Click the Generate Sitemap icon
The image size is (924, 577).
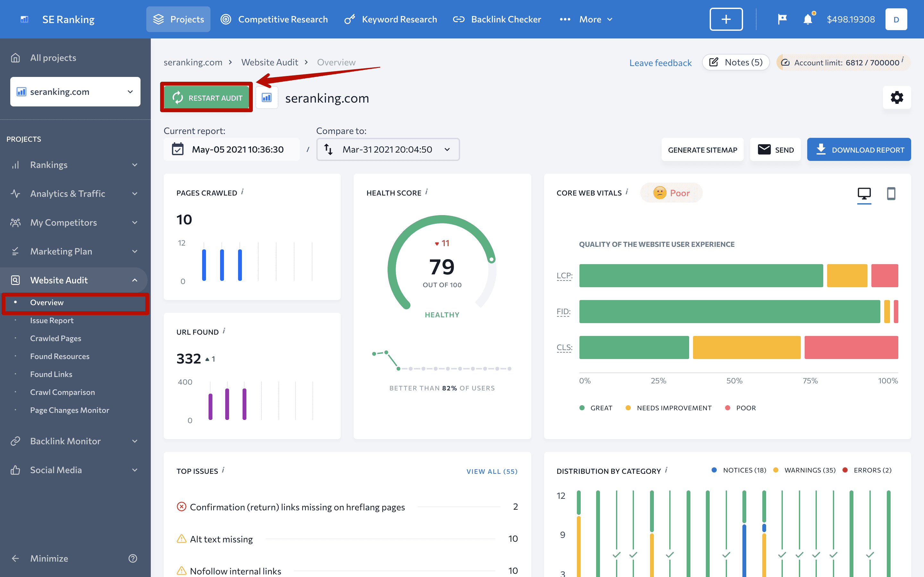703,150
